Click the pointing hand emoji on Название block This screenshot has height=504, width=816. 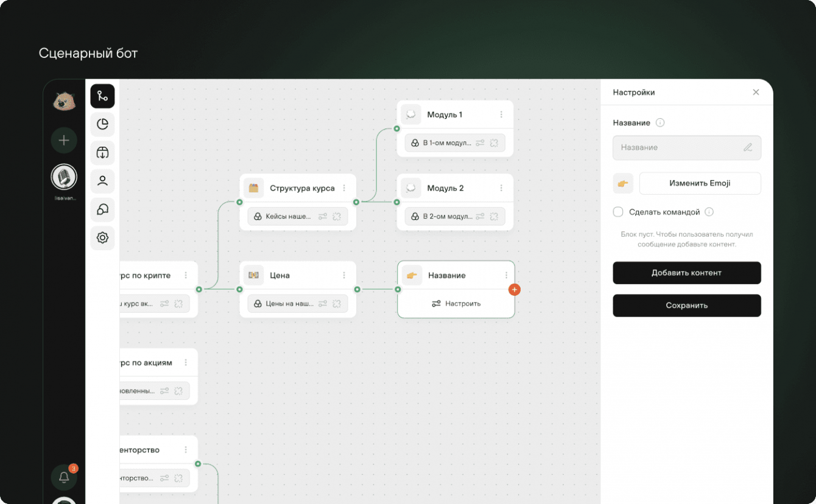point(412,275)
